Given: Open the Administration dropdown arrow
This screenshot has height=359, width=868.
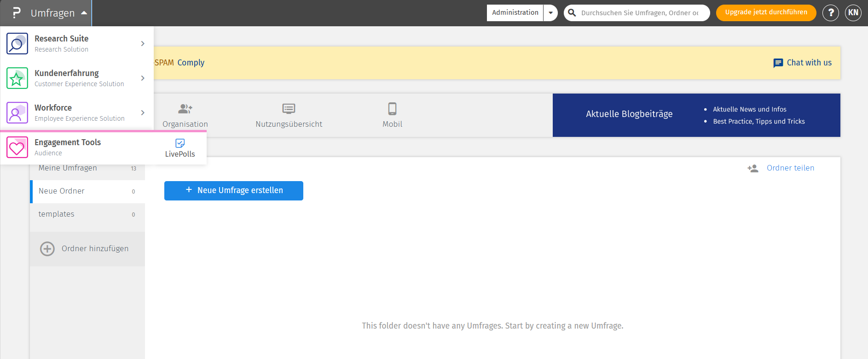Looking at the screenshot, I should tap(550, 13).
